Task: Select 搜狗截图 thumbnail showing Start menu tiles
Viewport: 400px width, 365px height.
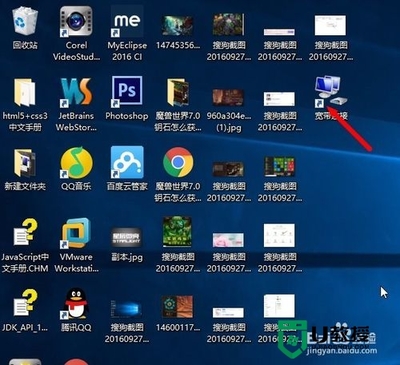Action: 279,167
